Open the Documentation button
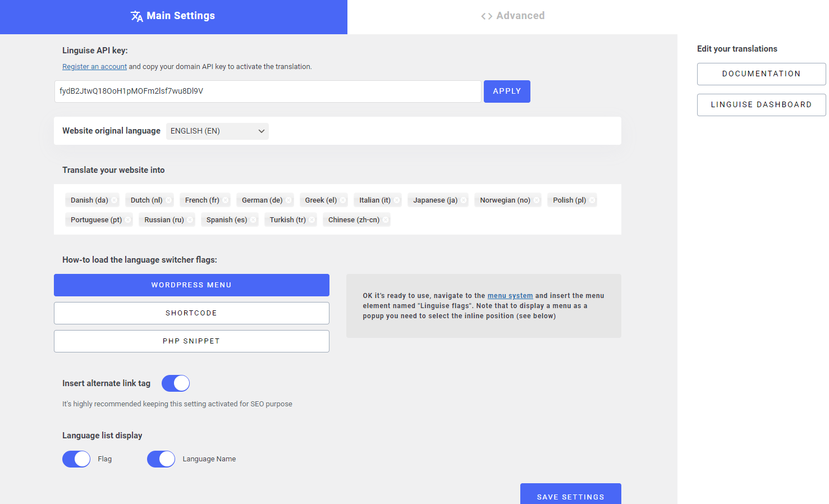This screenshot has height=504, width=829. click(x=761, y=74)
